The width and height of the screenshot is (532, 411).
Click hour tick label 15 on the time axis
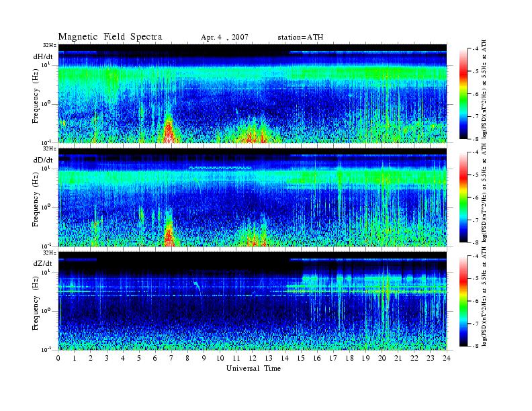coord(301,359)
